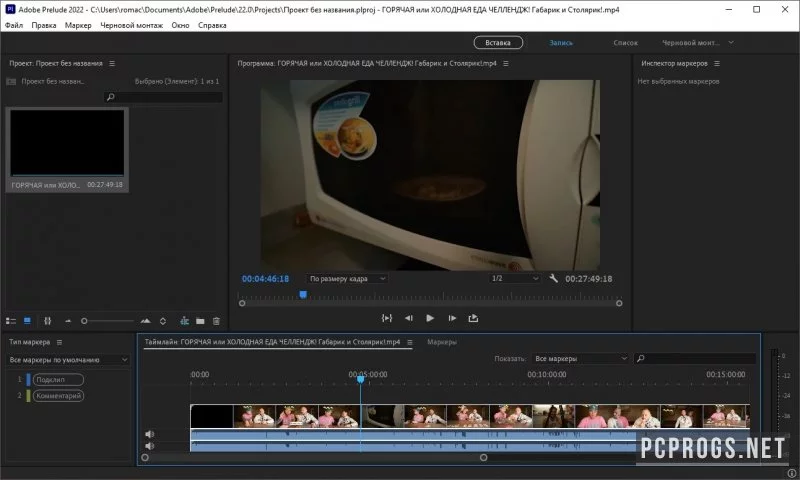Click the scrub bar left end handle
The height and width of the screenshot is (480, 800).
click(242, 303)
